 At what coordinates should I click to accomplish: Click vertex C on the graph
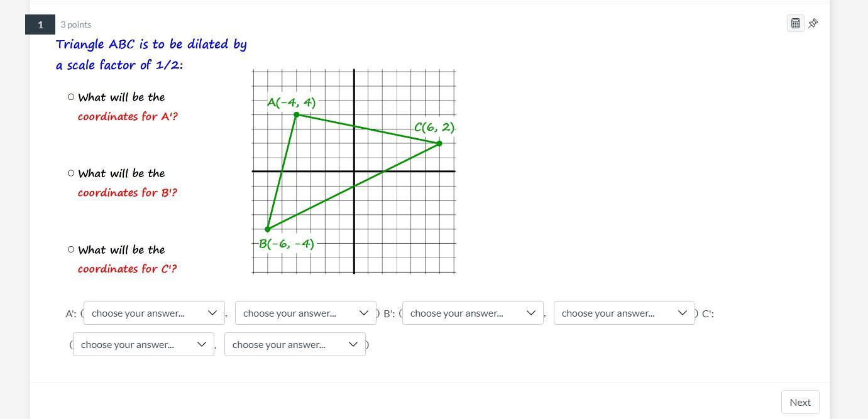point(439,143)
